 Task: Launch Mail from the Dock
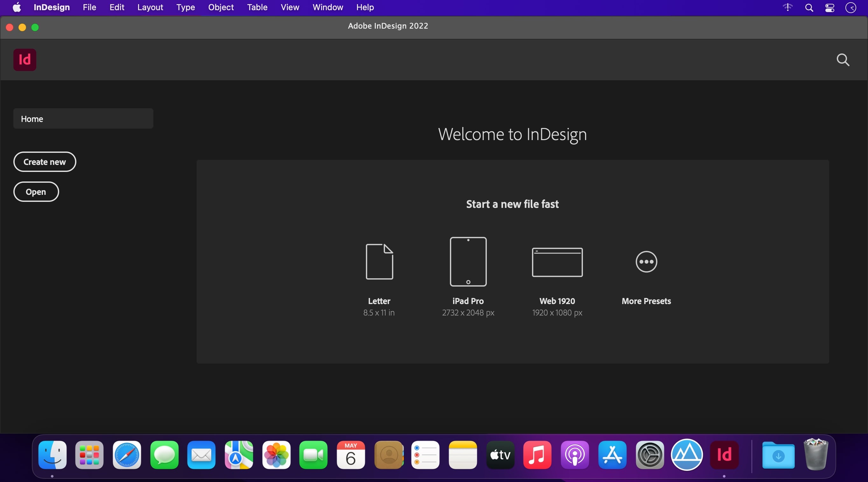coord(201,455)
